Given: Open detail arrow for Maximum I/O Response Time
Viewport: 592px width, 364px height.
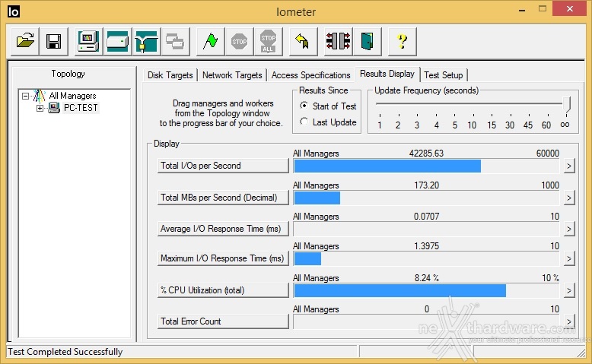Looking at the screenshot, I should (x=569, y=259).
